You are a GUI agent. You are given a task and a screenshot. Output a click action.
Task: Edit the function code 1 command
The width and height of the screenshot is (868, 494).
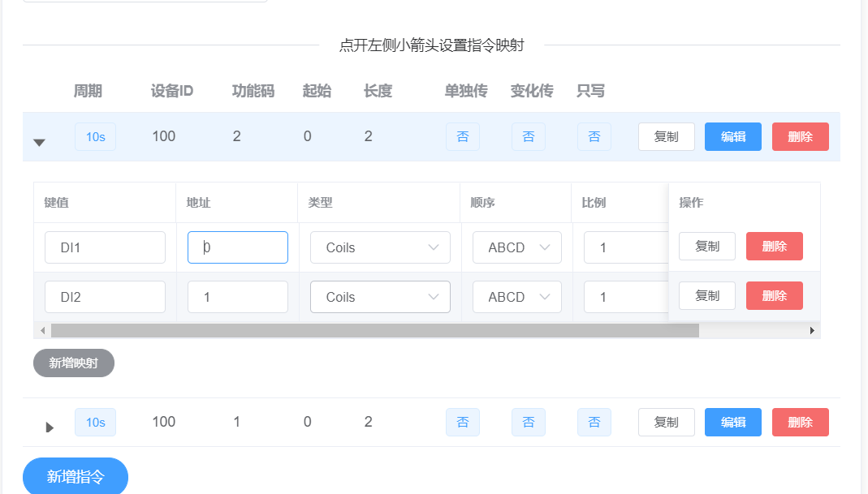pyautogui.click(x=733, y=422)
